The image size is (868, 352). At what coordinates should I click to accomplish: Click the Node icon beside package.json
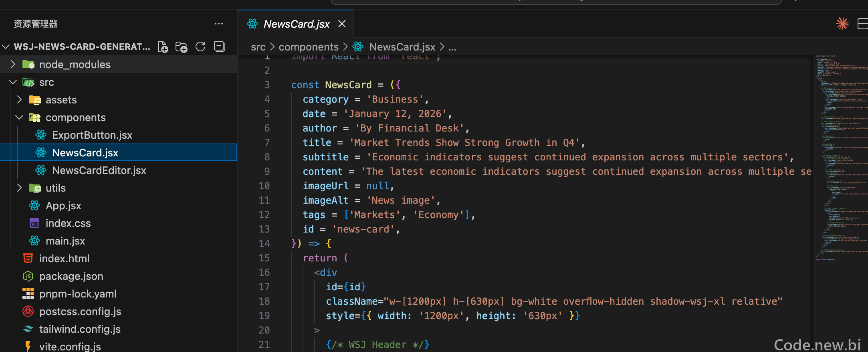tap(28, 276)
